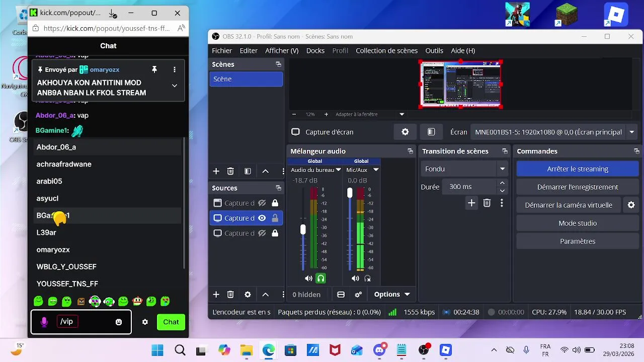
Task: Unpin the pinned omaryozx message in Kick chat
Action: pyautogui.click(x=154, y=69)
